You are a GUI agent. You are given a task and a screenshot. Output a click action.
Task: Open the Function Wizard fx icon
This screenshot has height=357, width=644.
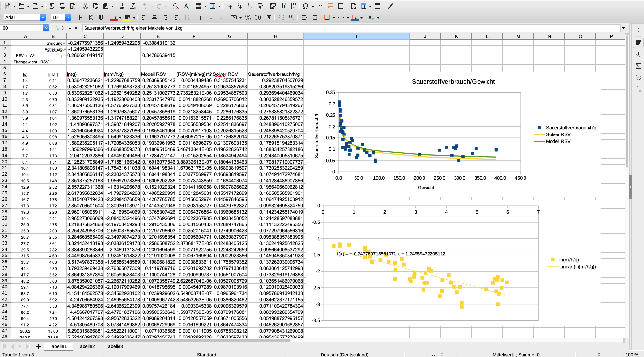coord(57,28)
